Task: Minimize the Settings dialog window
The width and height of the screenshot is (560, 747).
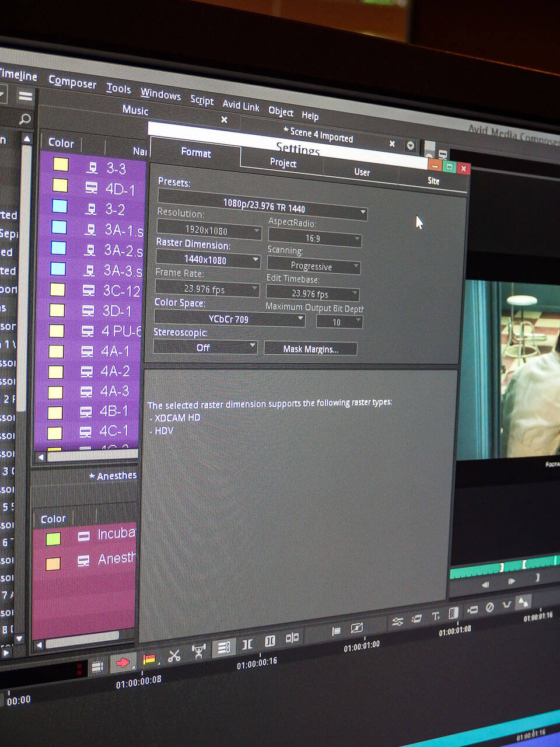Action: tap(435, 166)
